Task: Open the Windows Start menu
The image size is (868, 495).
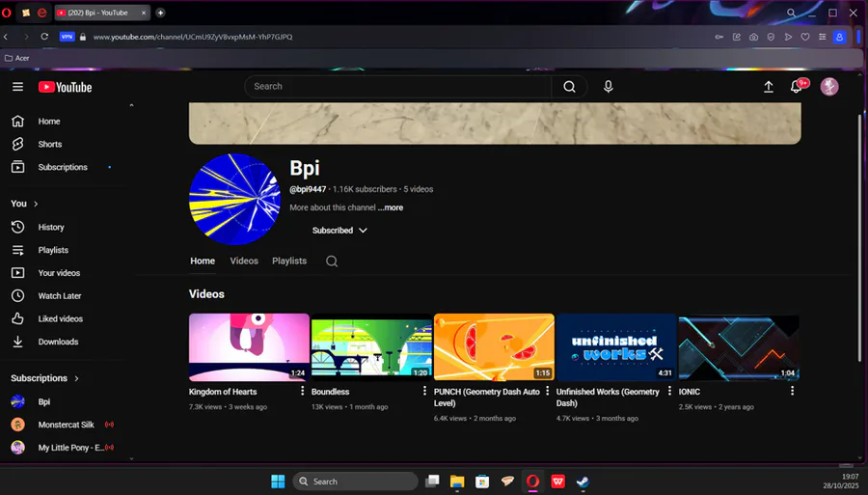Action: [x=278, y=481]
